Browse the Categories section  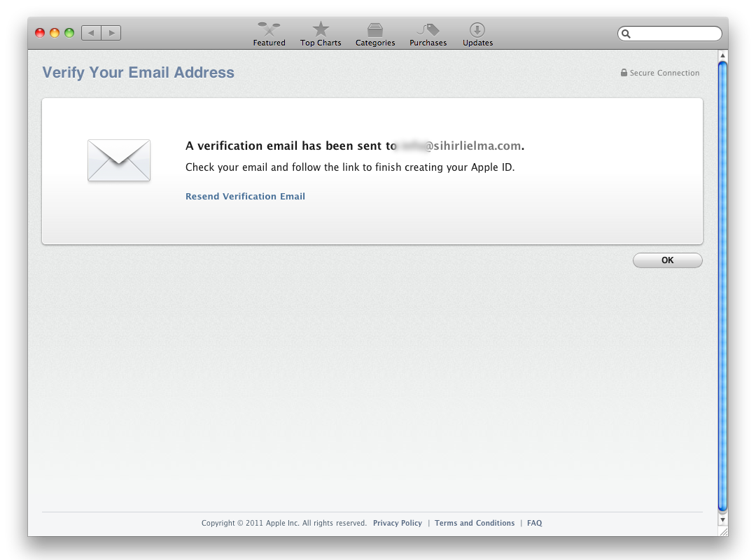tap(375, 34)
